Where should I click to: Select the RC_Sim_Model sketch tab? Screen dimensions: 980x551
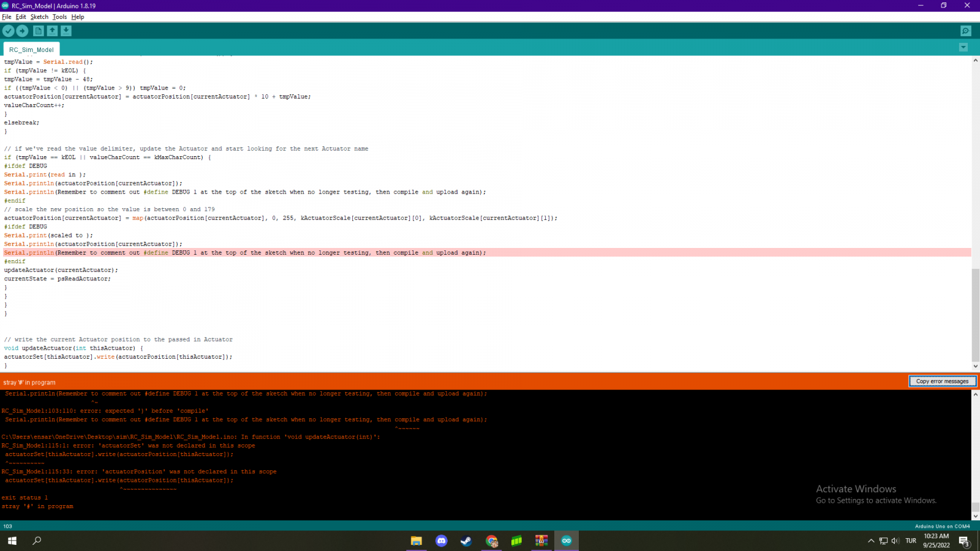coord(31,50)
